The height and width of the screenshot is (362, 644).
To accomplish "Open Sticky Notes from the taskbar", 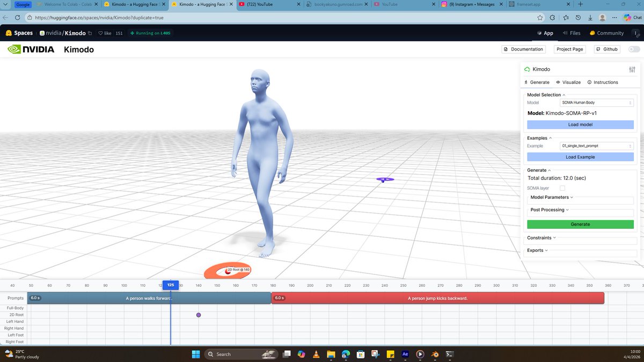I will click(390, 354).
